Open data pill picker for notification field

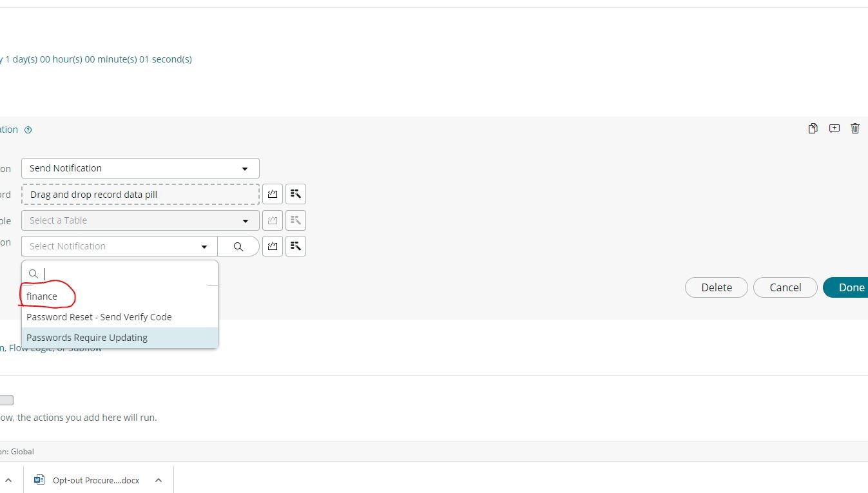point(273,246)
